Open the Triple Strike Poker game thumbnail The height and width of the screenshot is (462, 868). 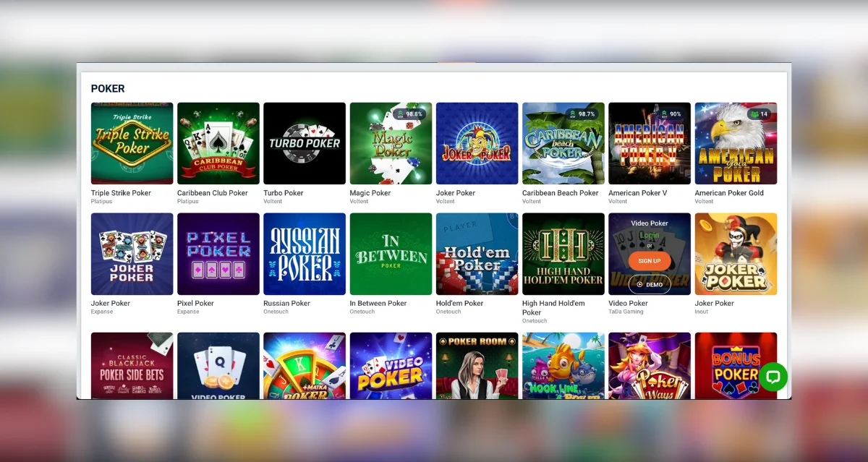tap(132, 143)
